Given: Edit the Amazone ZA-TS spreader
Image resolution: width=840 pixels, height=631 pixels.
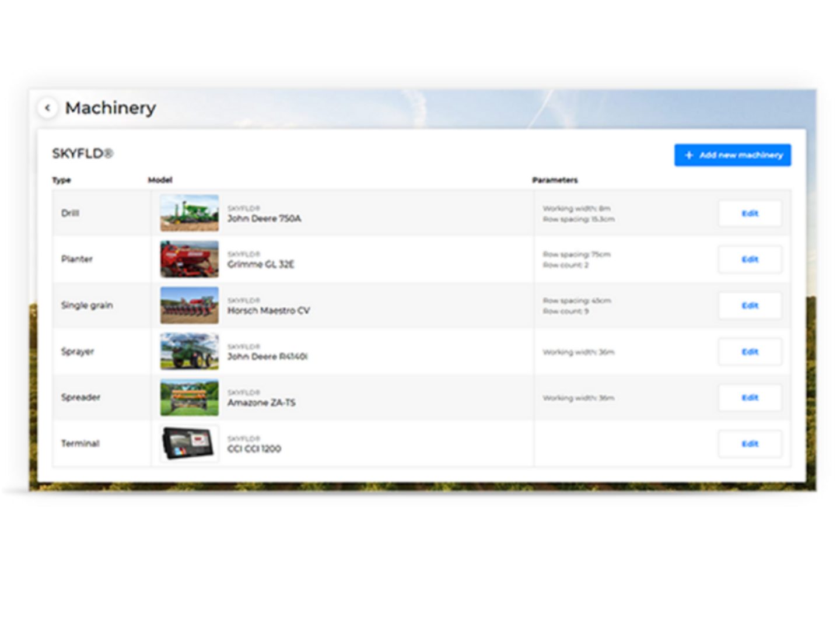Looking at the screenshot, I should point(750,398).
